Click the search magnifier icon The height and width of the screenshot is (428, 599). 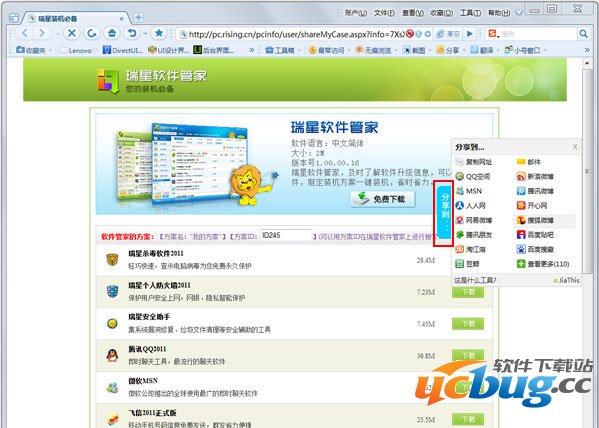point(583,34)
